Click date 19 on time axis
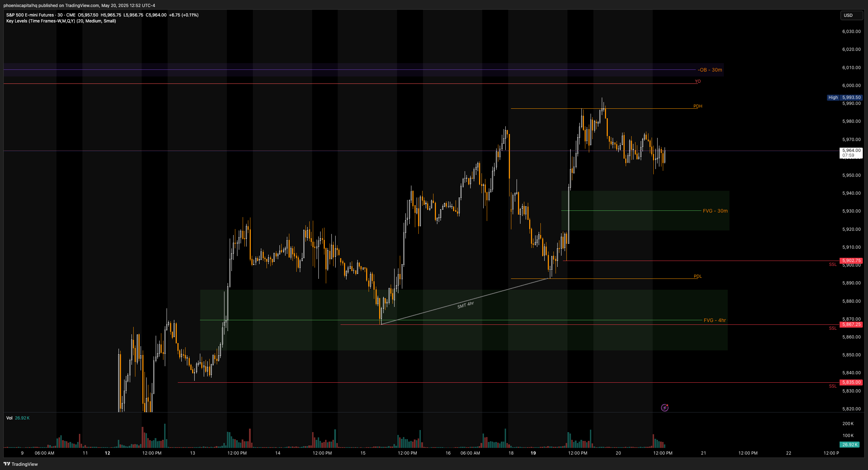The height and width of the screenshot is (470, 868). (x=533, y=453)
